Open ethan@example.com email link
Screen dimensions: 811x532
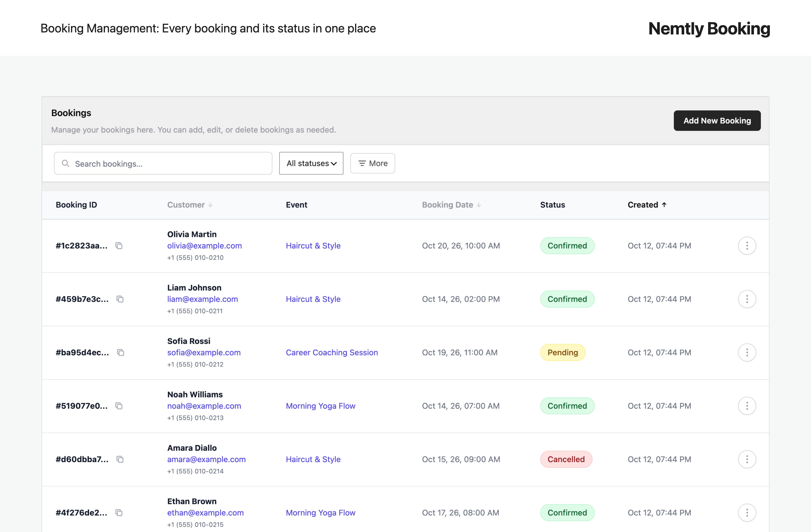point(205,512)
